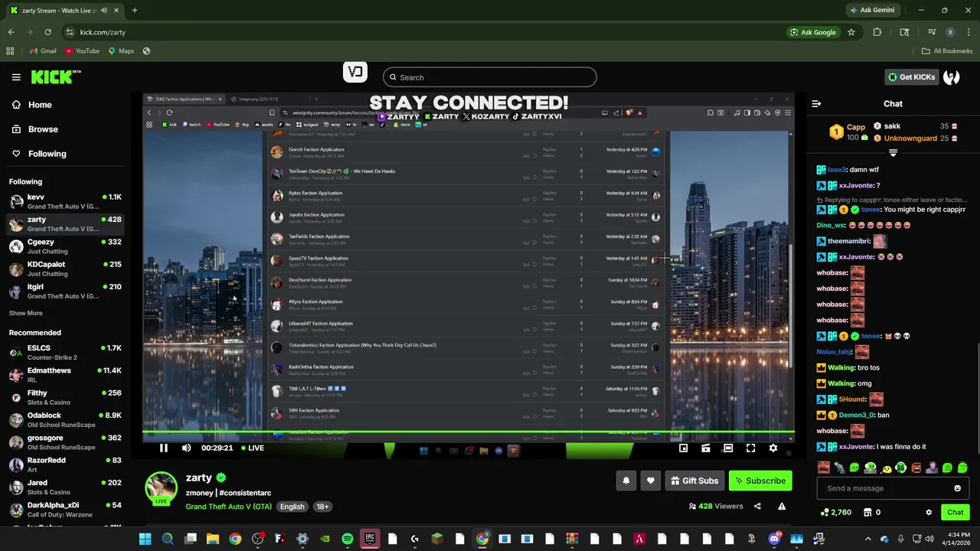
Task: Go to Home in the sidebar
Action: [x=40, y=105]
